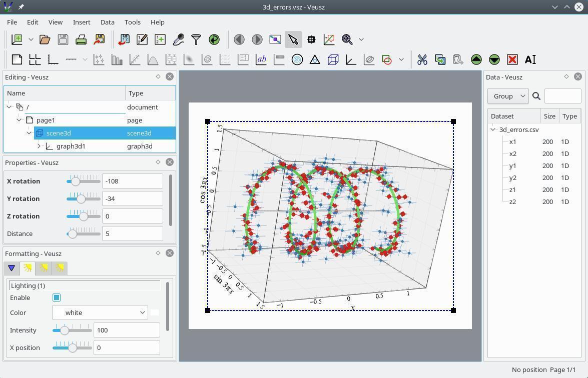Select the page1 row in the editing tree
Viewport: 588px width, 378px height.
[90, 120]
